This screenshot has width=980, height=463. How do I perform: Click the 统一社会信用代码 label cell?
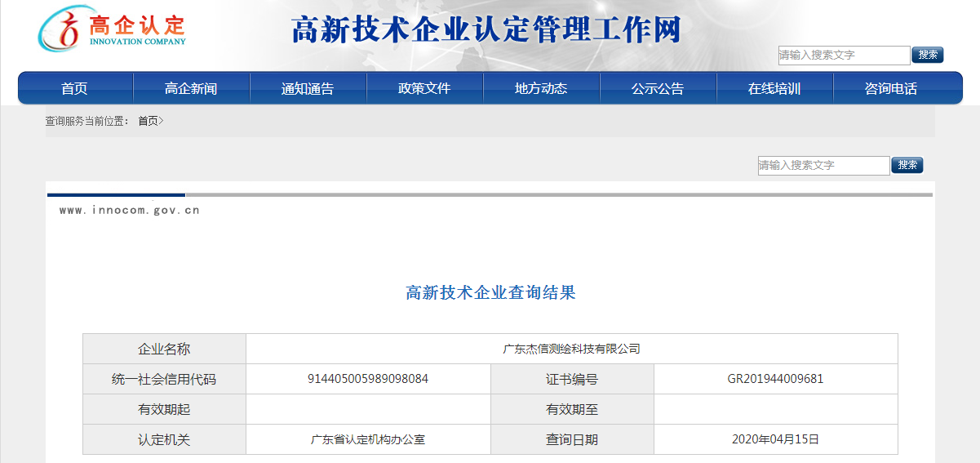(x=164, y=379)
